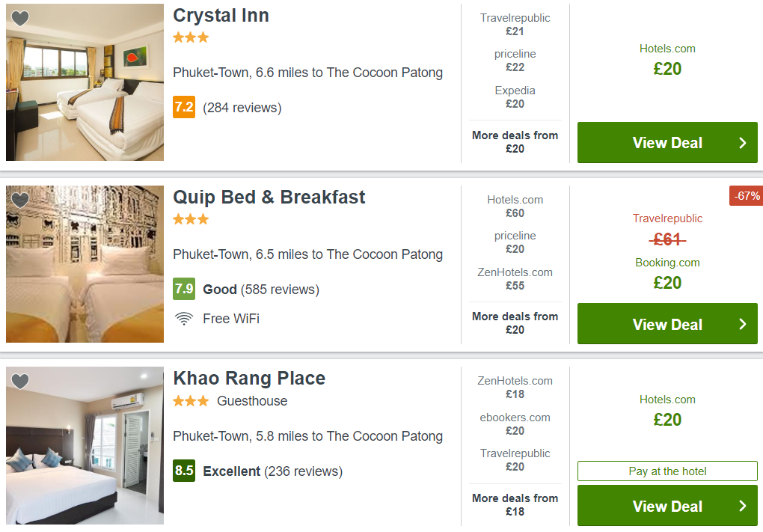Image resolution: width=763 pixels, height=532 pixels.
Task: Click the Free WiFi icon for Quip
Action: (184, 319)
